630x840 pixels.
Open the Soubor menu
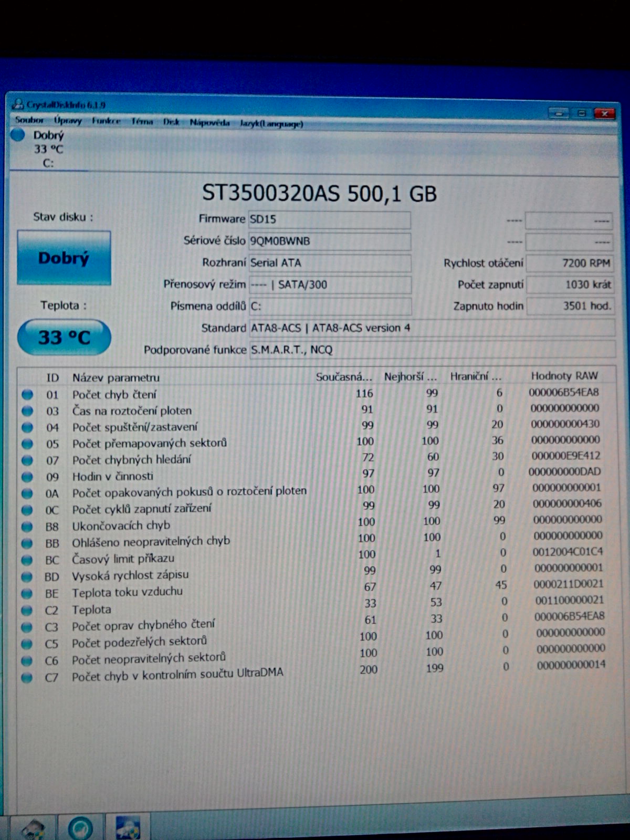pos(29,121)
